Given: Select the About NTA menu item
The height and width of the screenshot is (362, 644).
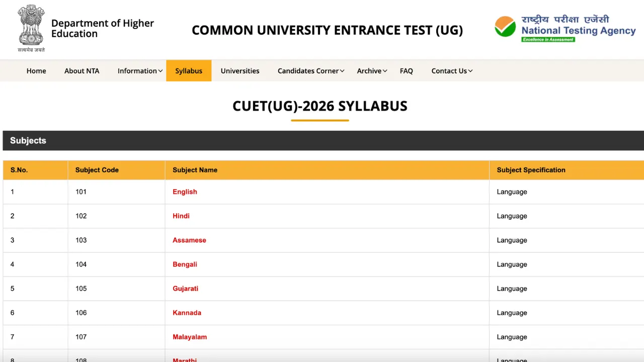Looking at the screenshot, I should tap(82, 70).
